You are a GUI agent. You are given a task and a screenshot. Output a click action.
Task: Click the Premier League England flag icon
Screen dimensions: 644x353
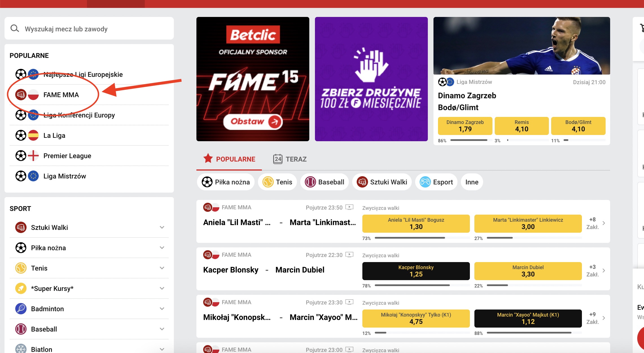coord(33,156)
